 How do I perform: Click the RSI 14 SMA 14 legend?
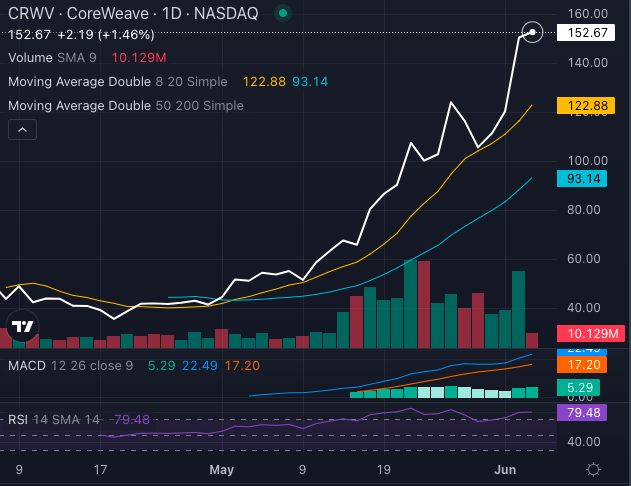54,420
